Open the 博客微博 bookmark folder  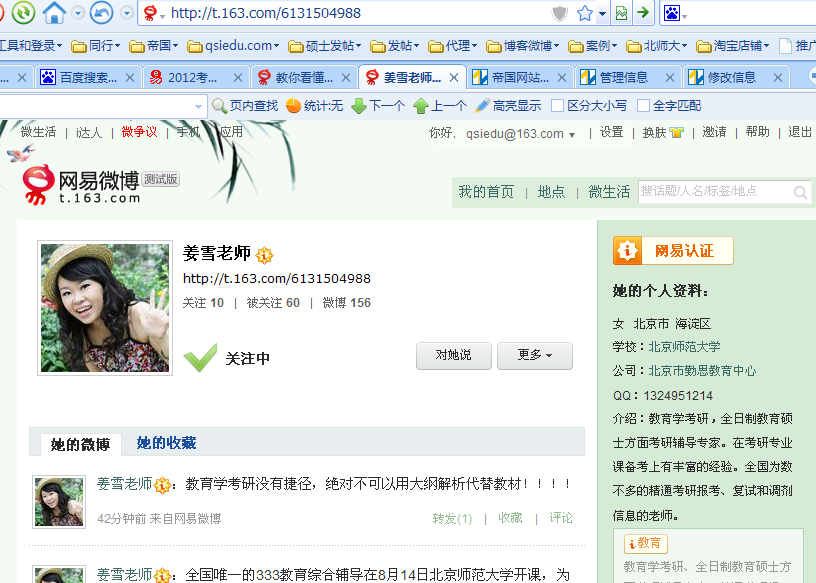(x=522, y=46)
